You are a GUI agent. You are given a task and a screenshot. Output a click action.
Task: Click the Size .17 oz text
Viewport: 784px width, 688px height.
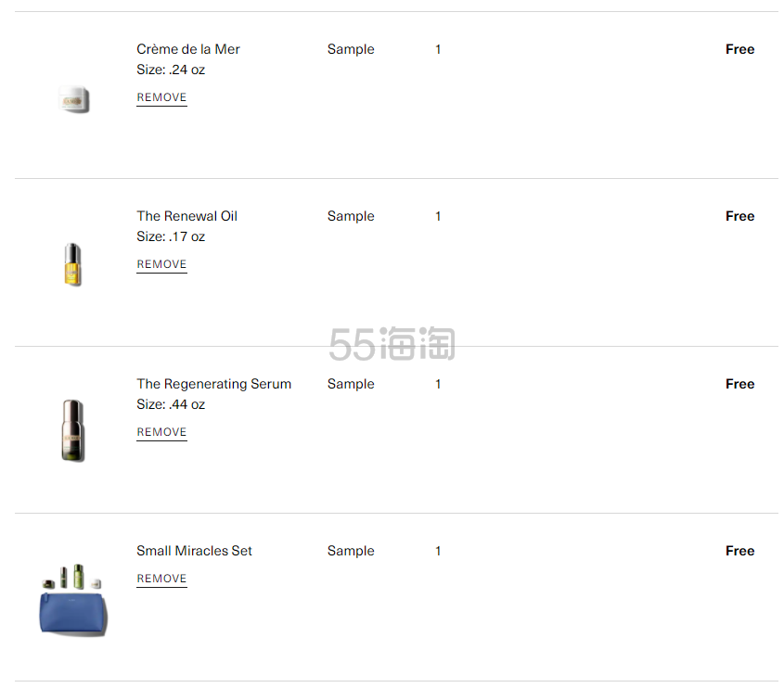click(x=171, y=236)
